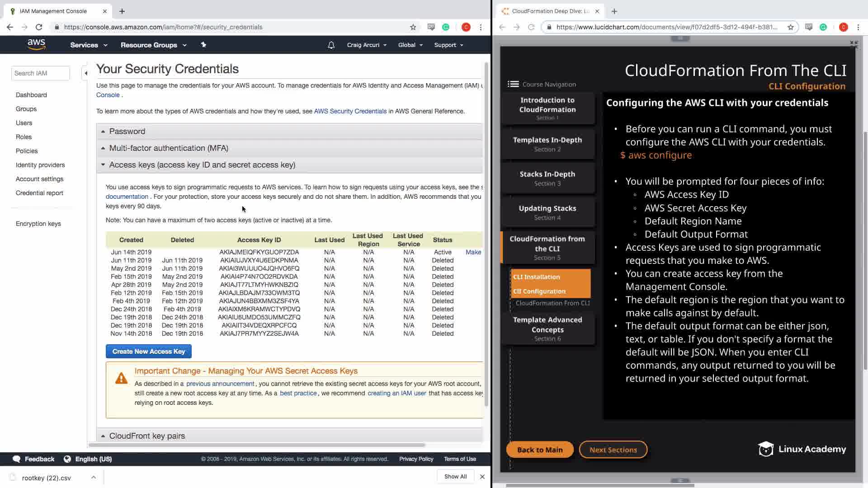
Task: Dismiss the downloads bar with X
Action: tap(482, 477)
